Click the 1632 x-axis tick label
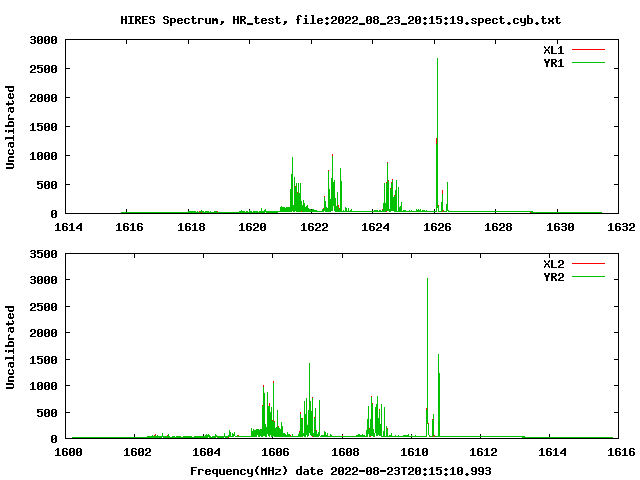This screenshot has height=480, width=640. click(621, 227)
